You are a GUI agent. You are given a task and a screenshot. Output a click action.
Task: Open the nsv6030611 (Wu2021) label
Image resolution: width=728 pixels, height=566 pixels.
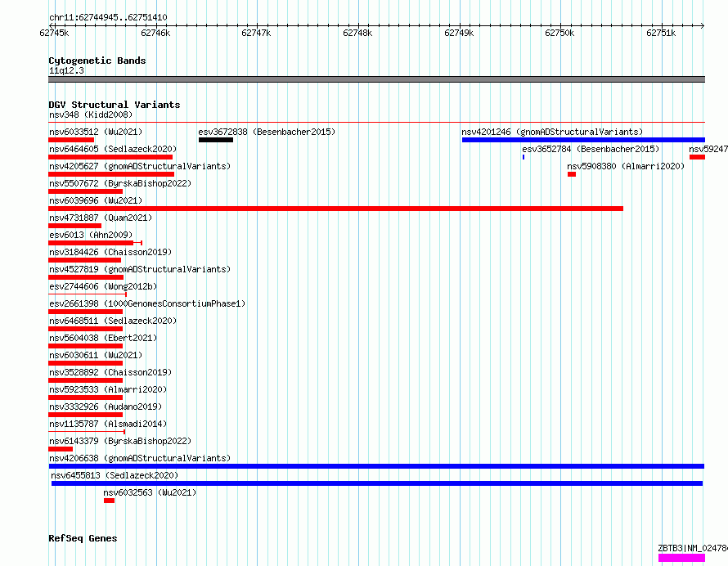coord(96,355)
